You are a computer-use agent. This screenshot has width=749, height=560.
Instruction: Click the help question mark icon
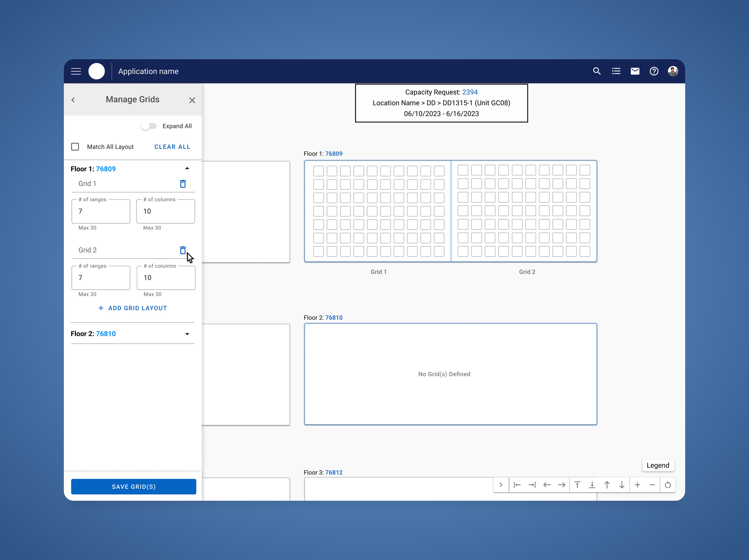pyautogui.click(x=654, y=71)
